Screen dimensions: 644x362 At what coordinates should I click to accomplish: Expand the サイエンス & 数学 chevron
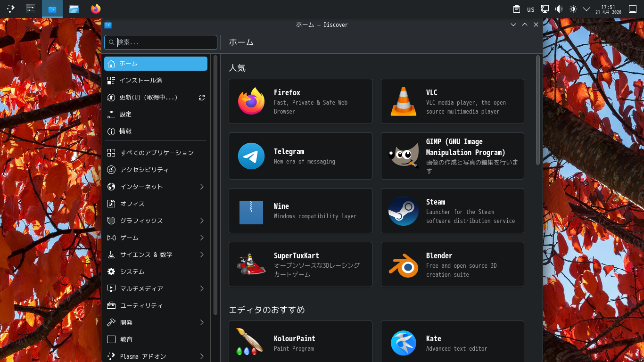[x=202, y=255]
